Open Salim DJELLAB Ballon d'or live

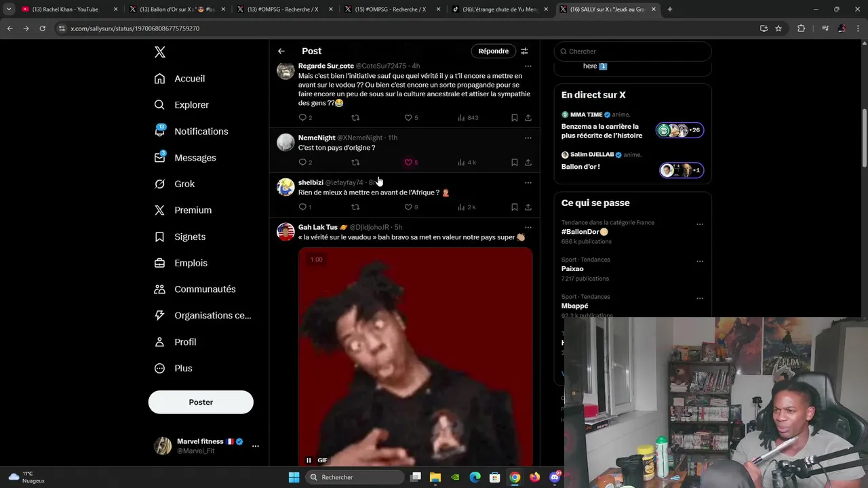tap(632, 163)
